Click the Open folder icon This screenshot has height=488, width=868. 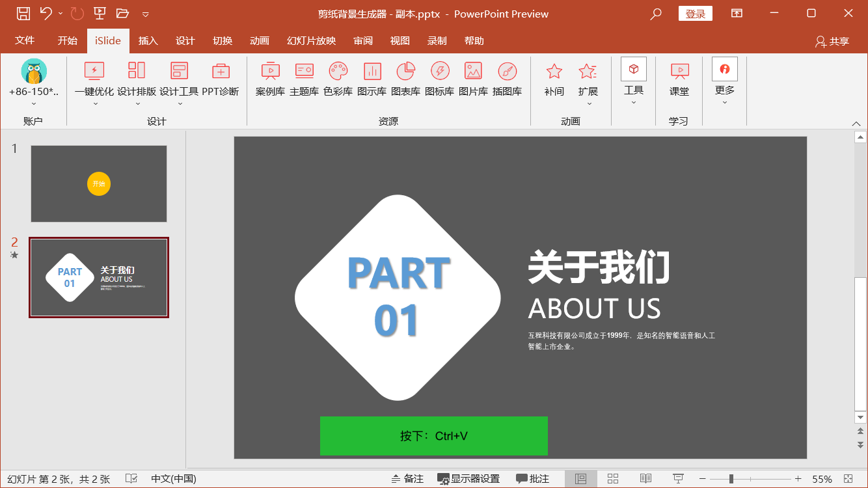[x=122, y=13]
